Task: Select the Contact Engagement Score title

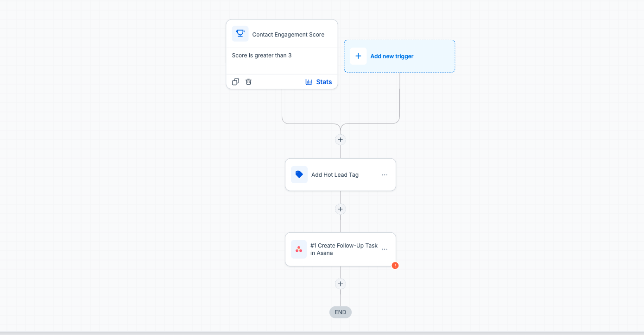Action: [x=288, y=35]
